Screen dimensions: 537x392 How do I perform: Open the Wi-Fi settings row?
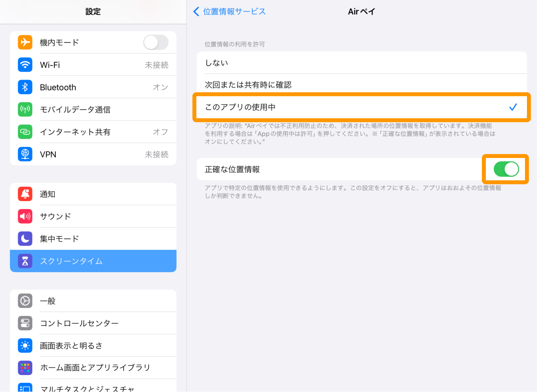pos(93,65)
